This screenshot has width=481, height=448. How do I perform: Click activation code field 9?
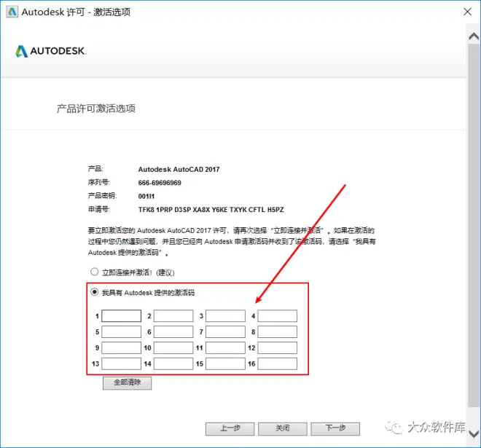click(121, 347)
